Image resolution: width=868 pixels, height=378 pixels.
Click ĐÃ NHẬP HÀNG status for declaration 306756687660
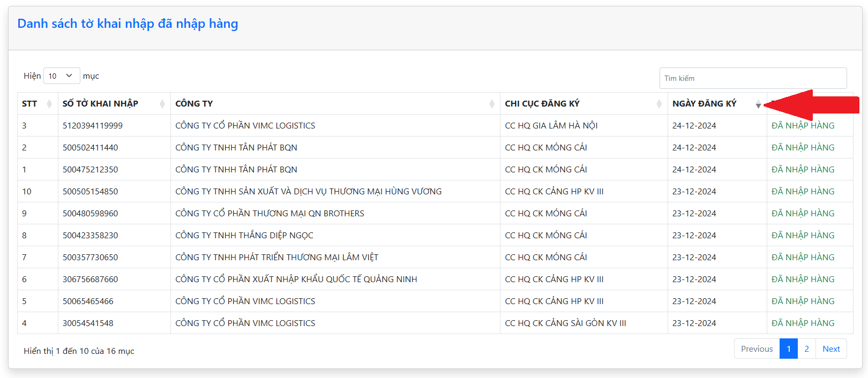point(803,279)
